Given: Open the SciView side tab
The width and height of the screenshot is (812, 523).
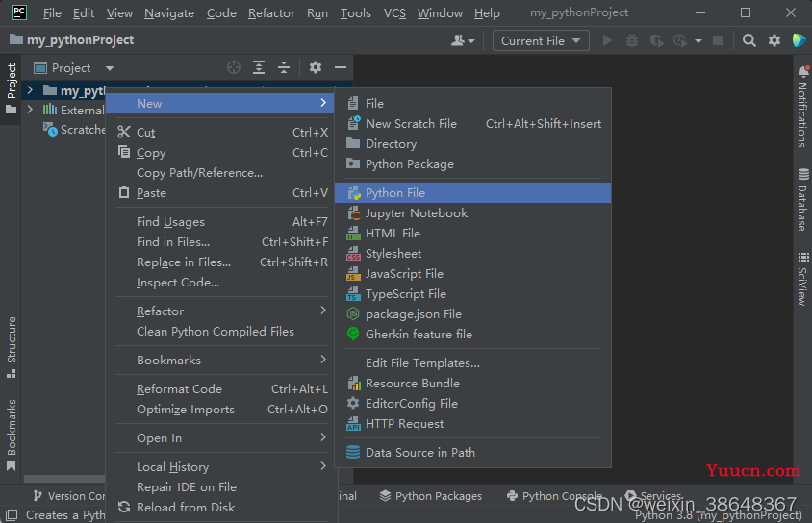Looking at the screenshot, I should tap(802, 279).
